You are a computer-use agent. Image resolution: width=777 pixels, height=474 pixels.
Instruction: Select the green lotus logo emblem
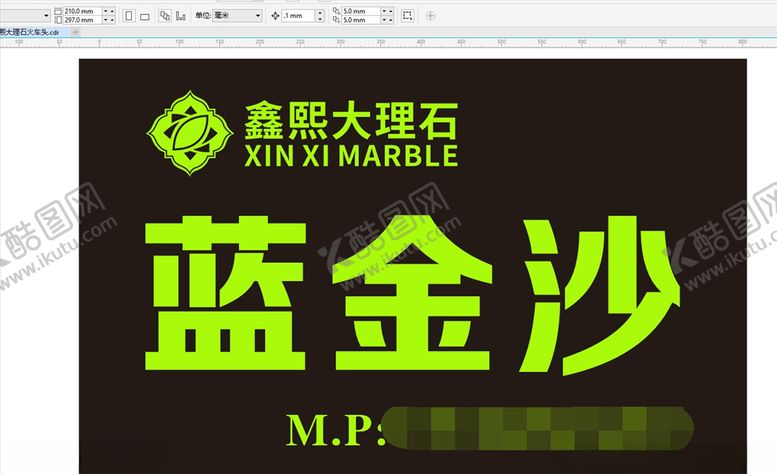click(190, 133)
